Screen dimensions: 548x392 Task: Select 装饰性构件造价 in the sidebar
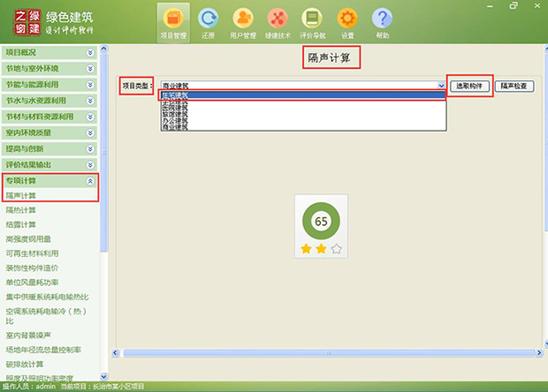click(x=32, y=268)
